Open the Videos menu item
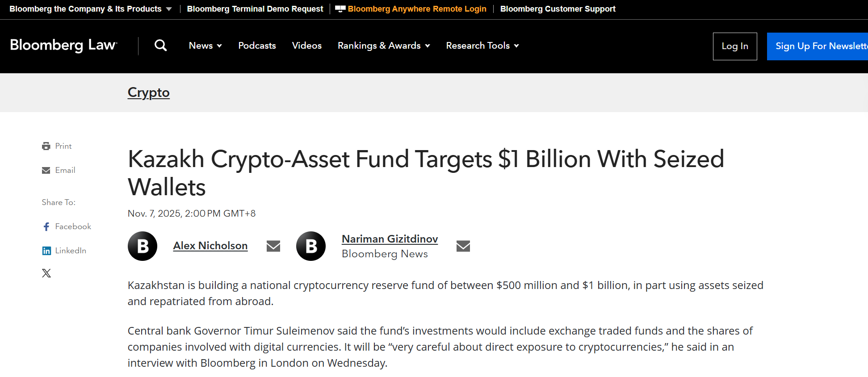 [307, 46]
